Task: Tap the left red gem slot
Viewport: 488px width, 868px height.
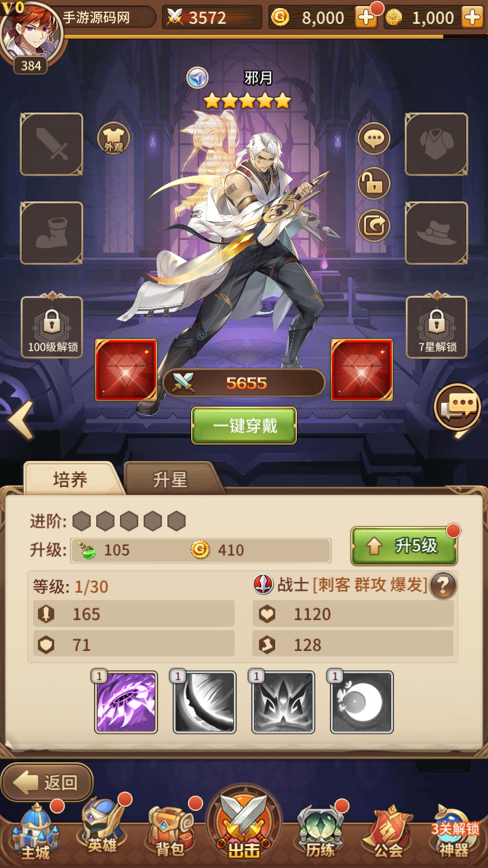Action: tap(126, 370)
